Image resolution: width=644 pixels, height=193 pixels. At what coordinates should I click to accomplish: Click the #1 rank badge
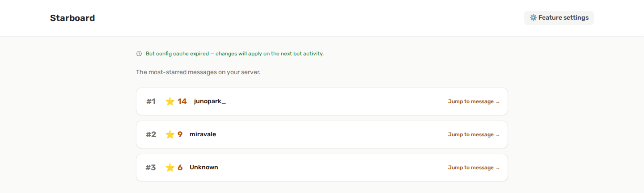pyautogui.click(x=151, y=101)
